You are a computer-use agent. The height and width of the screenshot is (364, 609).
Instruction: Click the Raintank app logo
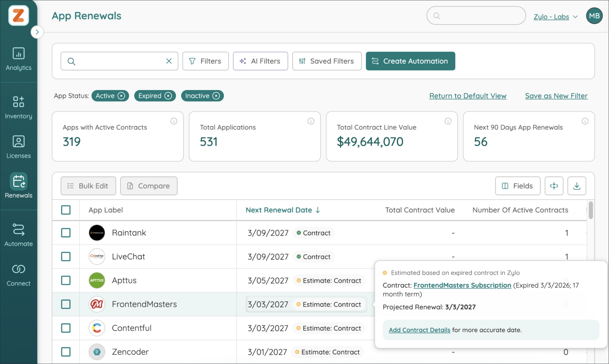click(97, 233)
